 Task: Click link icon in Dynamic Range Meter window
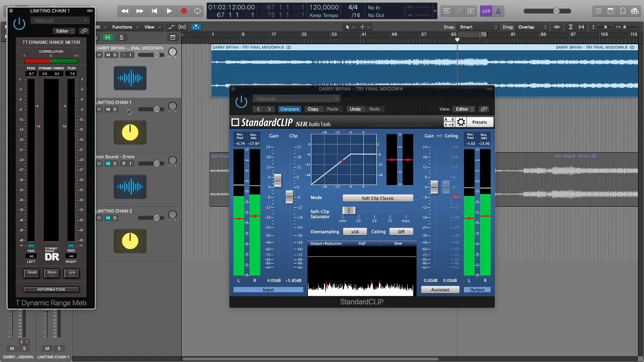click(x=84, y=31)
